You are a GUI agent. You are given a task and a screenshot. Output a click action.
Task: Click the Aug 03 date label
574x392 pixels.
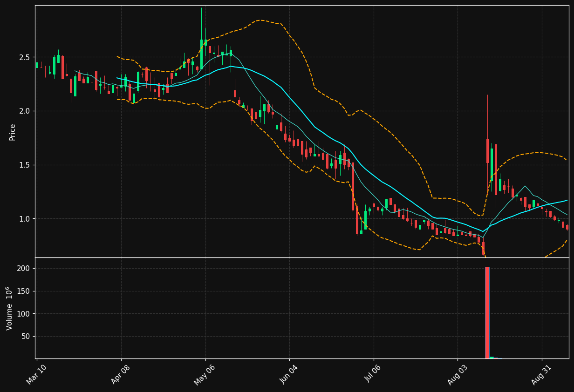[x=457, y=375]
